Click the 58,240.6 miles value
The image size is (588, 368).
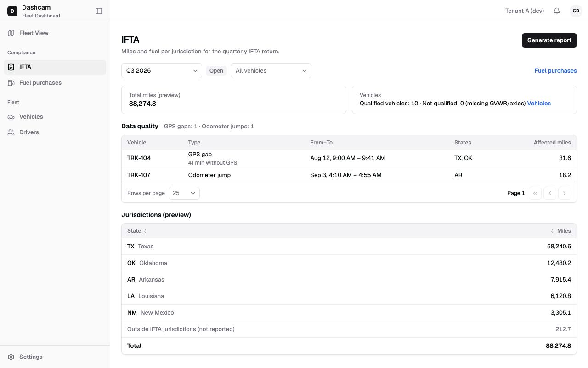tap(559, 247)
